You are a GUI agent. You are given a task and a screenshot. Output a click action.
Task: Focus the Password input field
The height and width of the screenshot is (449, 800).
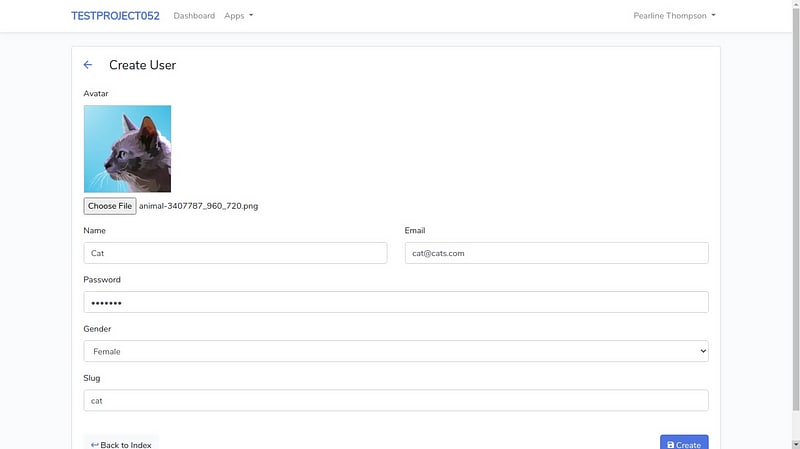[x=396, y=302]
